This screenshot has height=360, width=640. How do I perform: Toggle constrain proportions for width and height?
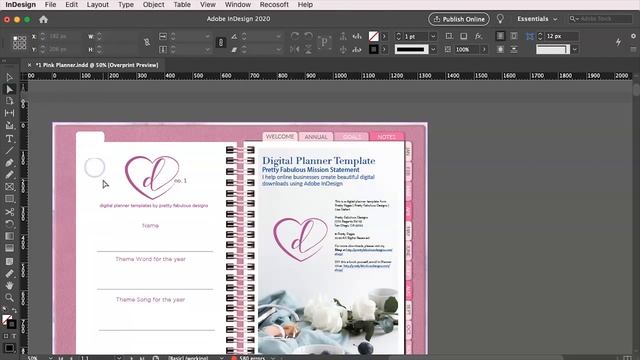tap(147, 42)
